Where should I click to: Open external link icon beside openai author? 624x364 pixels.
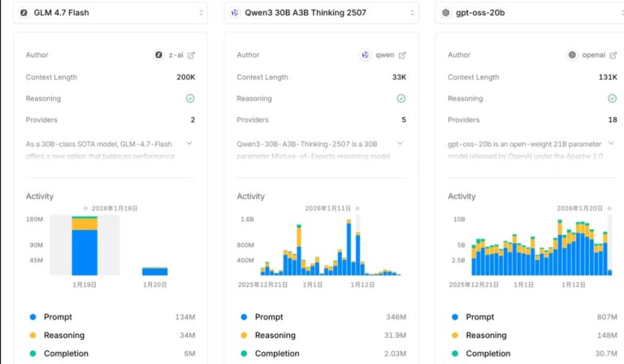(612, 55)
